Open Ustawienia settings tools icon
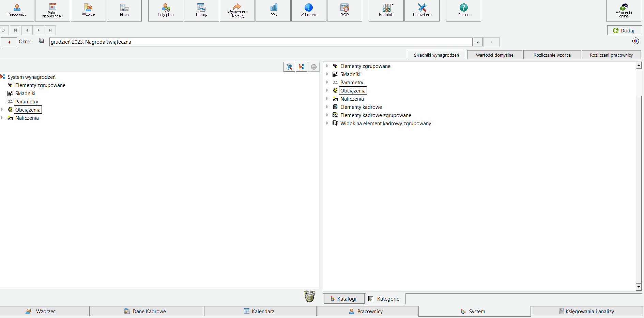 coord(422,10)
